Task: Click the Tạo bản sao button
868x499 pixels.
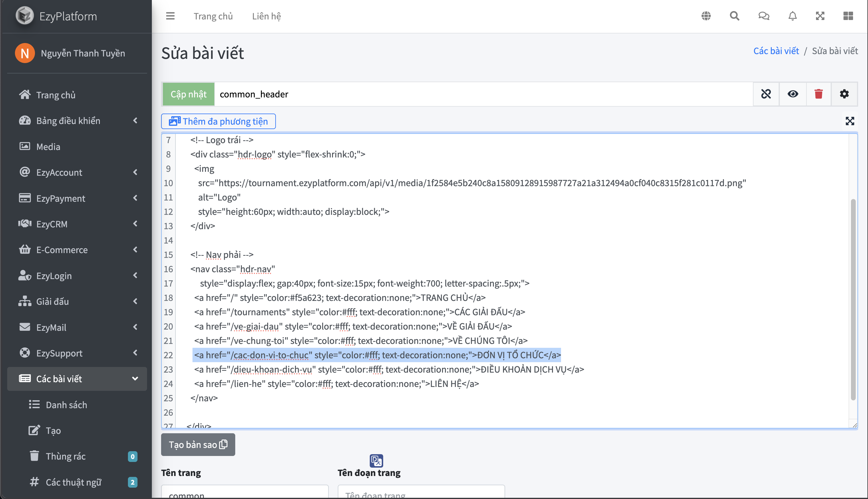Action: tap(198, 445)
